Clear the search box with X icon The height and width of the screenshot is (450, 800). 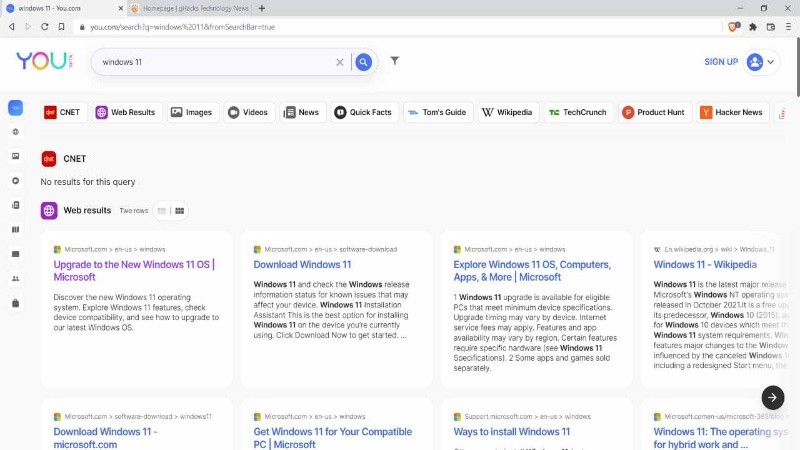tap(340, 62)
